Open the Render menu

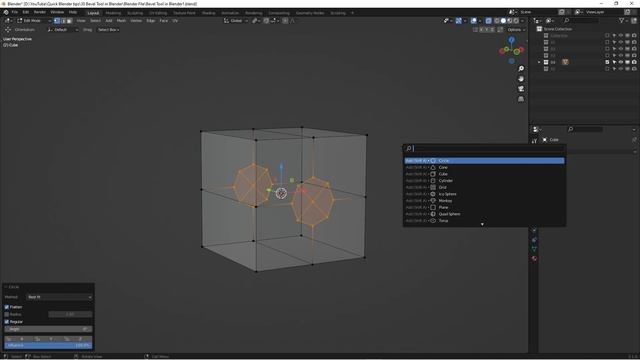[x=40, y=12]
